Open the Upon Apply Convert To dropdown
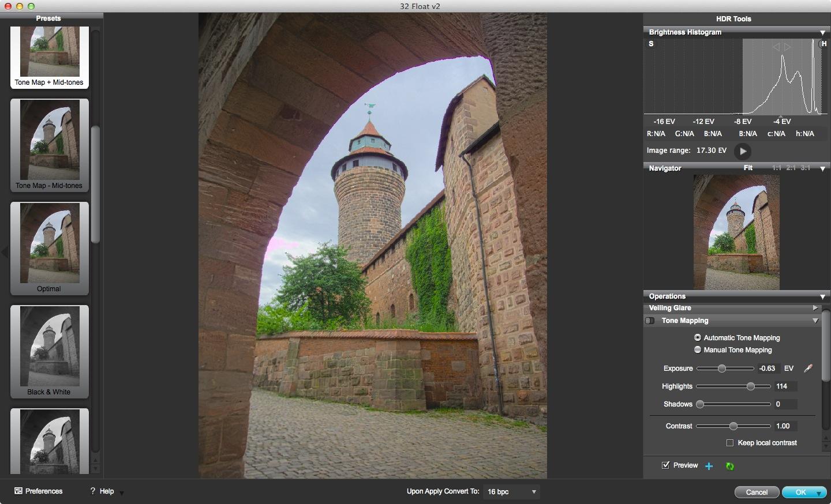This screenshot has width=831, height=504. pyautogui.click(x=511, y=492)
